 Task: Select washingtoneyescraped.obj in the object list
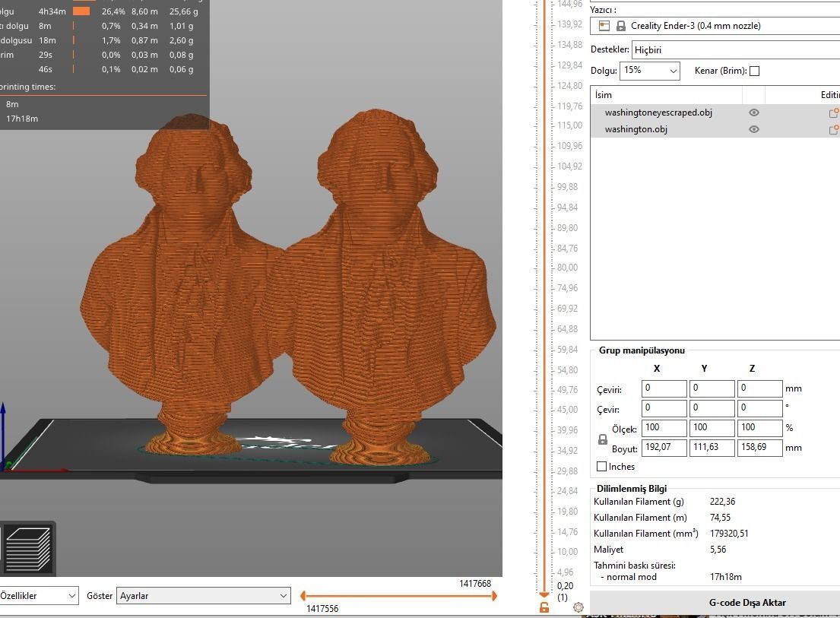click(x=658, y=113)
